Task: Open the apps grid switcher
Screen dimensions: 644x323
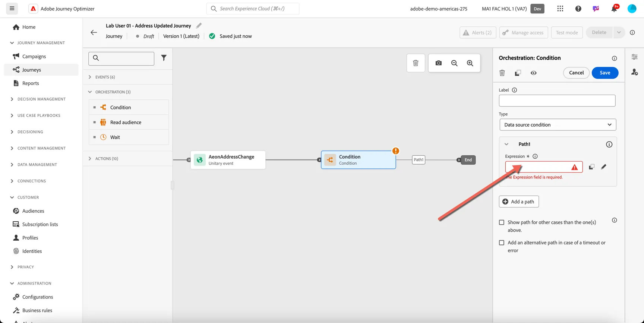Action: [x=560, y=9]
